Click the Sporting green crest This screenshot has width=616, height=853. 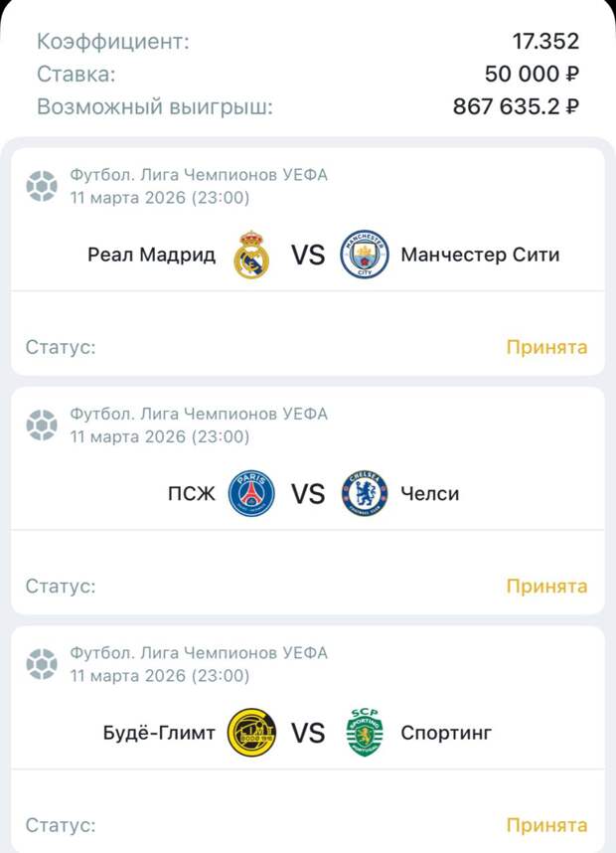[x=365, y=733]
